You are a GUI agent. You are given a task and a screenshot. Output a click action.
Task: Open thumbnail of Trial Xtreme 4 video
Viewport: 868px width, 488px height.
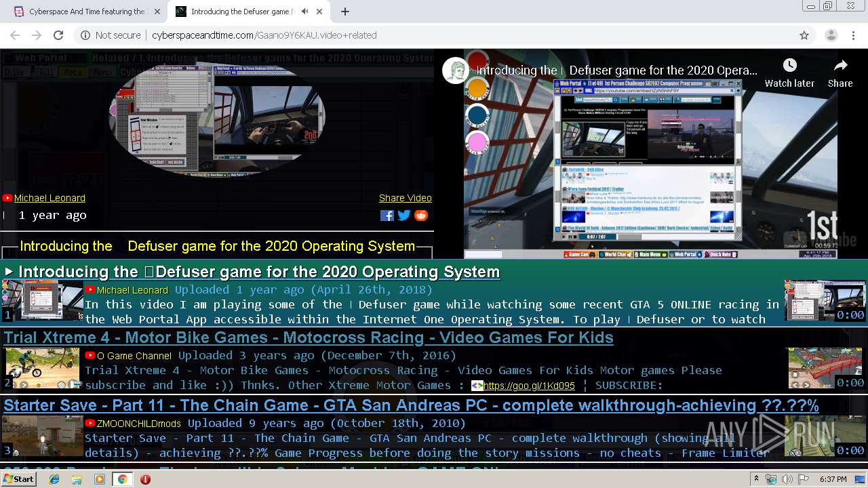pos(42,368)
